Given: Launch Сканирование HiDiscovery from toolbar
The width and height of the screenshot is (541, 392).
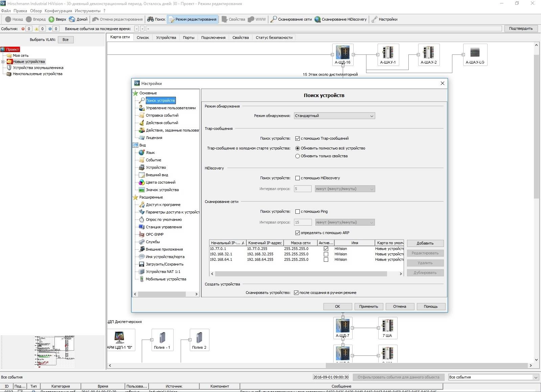Looking at the screenshot, I should (341, 19).
